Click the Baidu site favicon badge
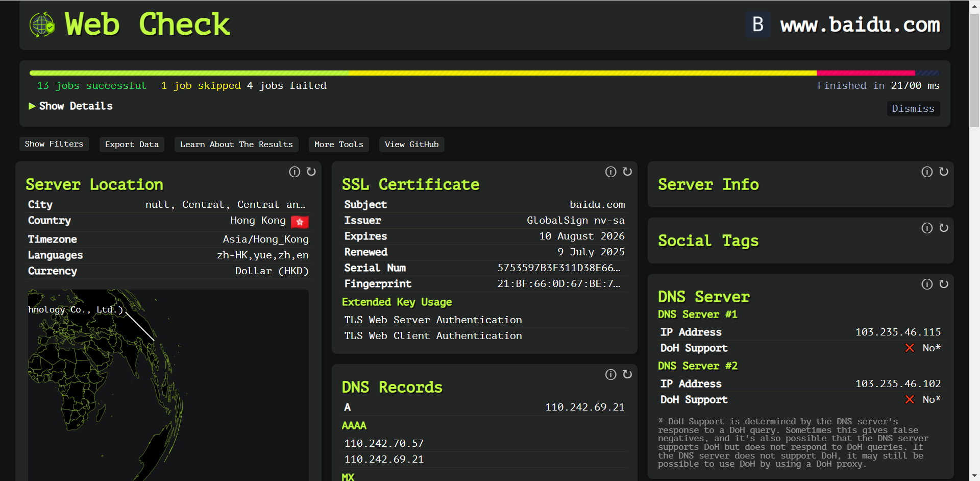Screen dimensions: 980x481 pos(758,25)
